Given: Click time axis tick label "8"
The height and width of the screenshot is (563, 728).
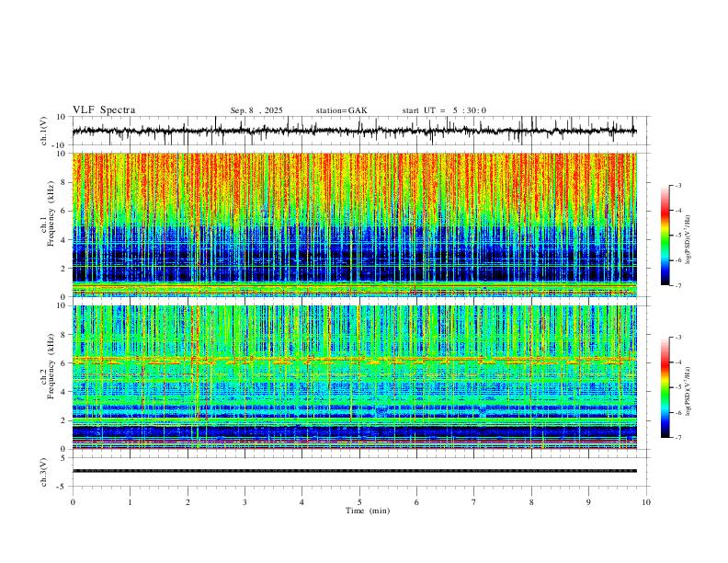Looking at the screenshot, I should pos(531,502).
